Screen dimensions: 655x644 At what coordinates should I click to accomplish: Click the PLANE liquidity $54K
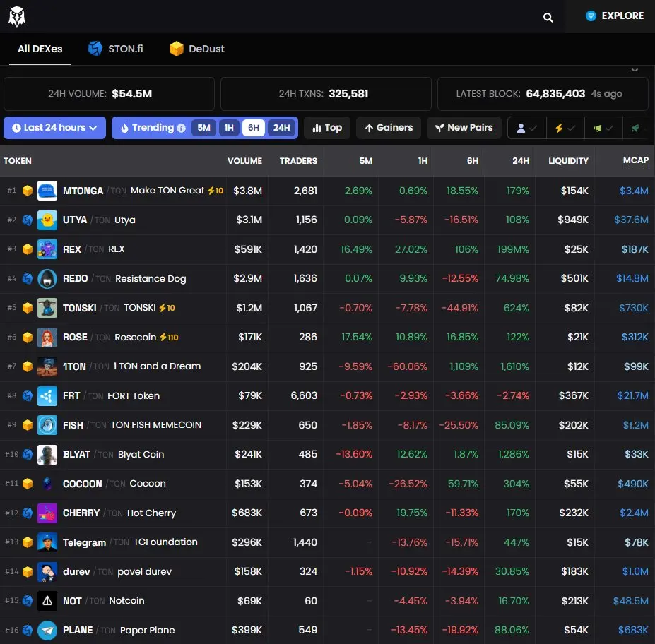[x=576, y=630]
